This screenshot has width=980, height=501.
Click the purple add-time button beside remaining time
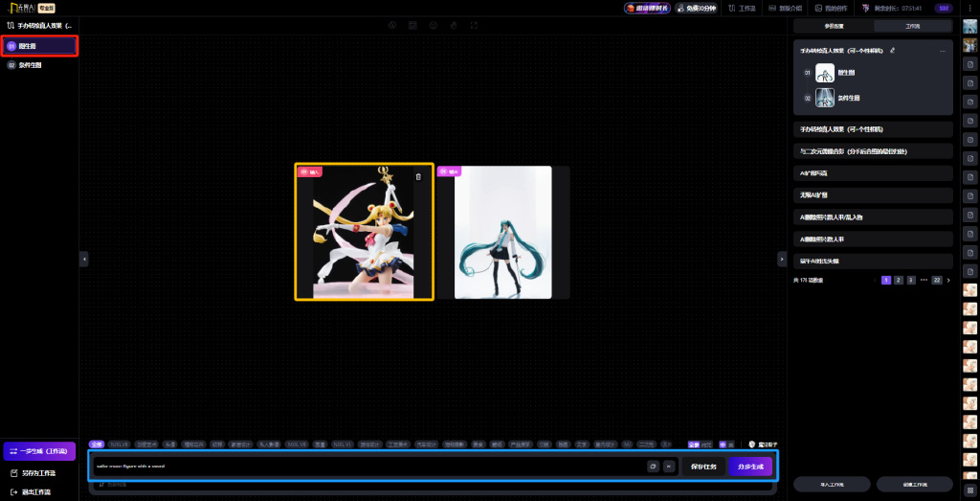[x=943, y=9]
